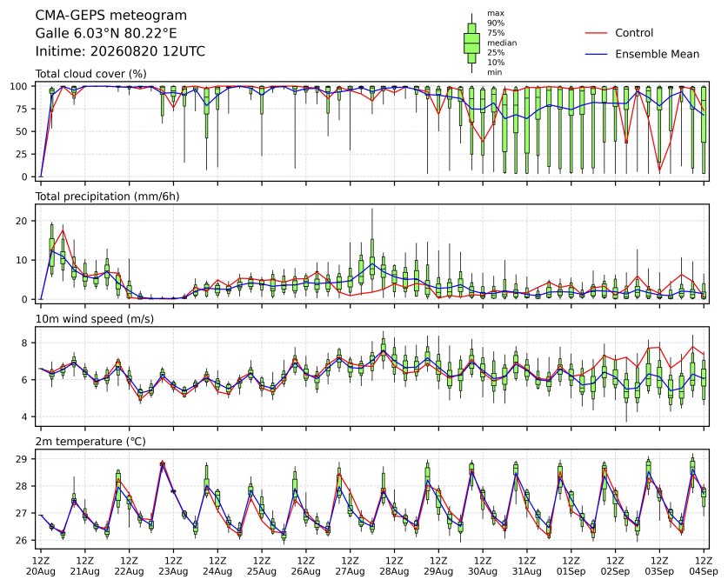Click the 10m wind speed (m/s) heading

coord(94,319)
